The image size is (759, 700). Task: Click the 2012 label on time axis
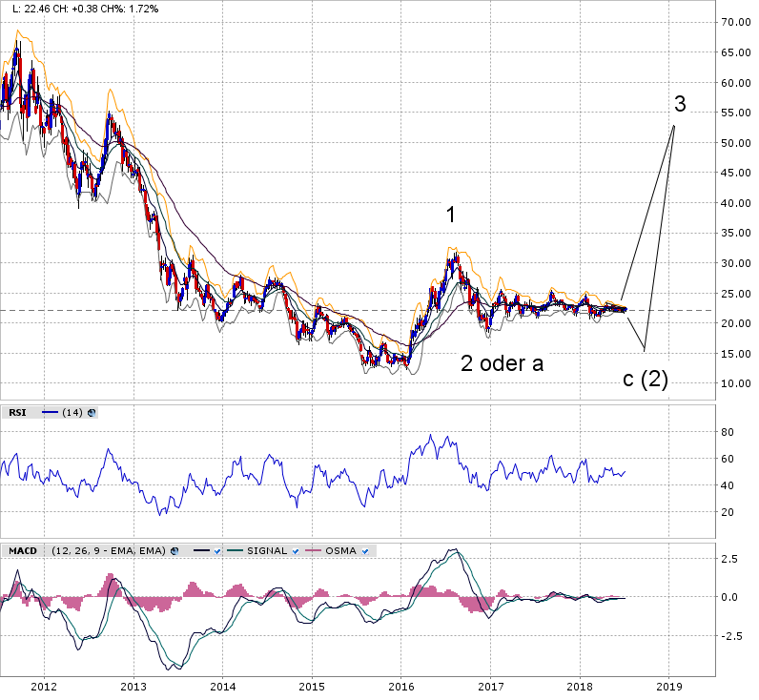44,686
